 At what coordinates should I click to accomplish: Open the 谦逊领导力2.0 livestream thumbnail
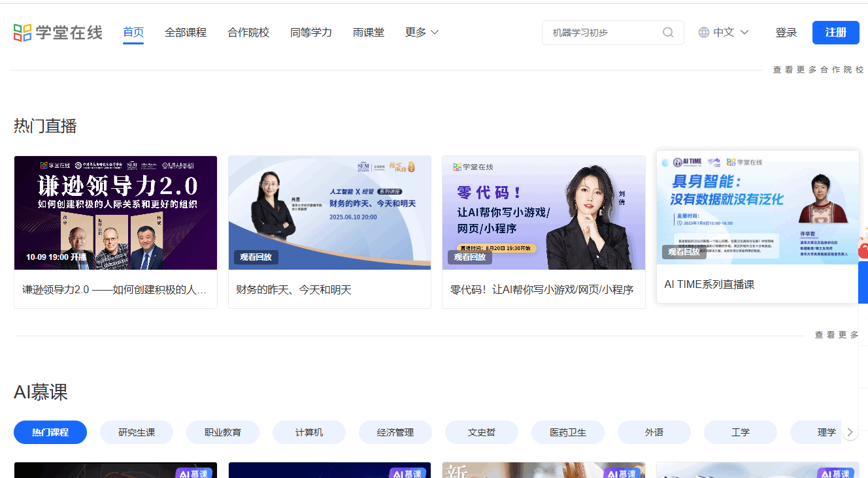pyautogui.click(x=116, y=212)
